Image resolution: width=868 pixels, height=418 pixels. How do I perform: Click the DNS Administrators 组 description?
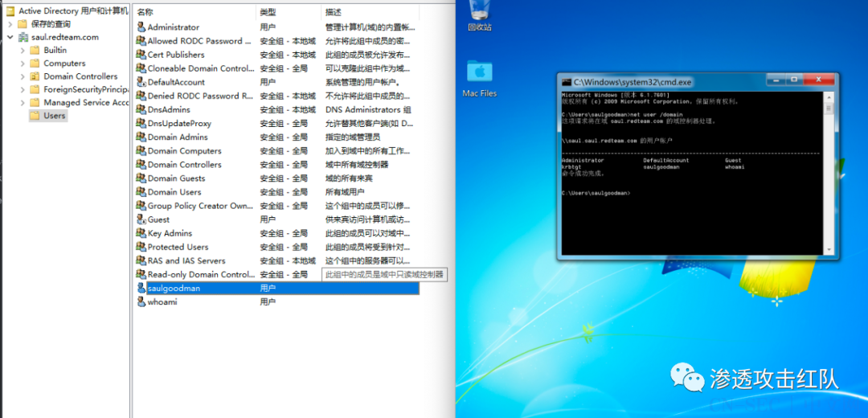(x=368, y=109)
